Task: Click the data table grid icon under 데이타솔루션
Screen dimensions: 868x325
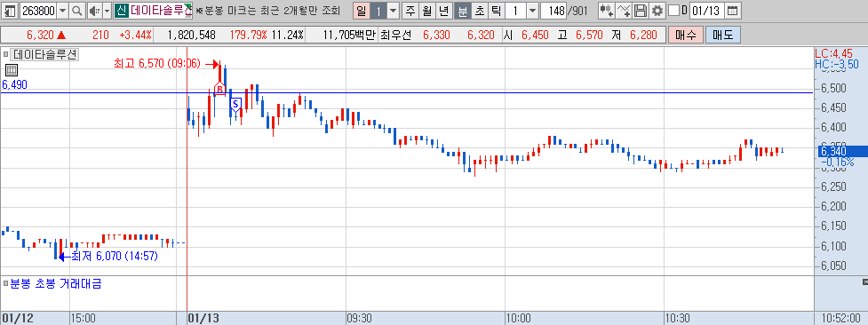Action: point(12,70)
